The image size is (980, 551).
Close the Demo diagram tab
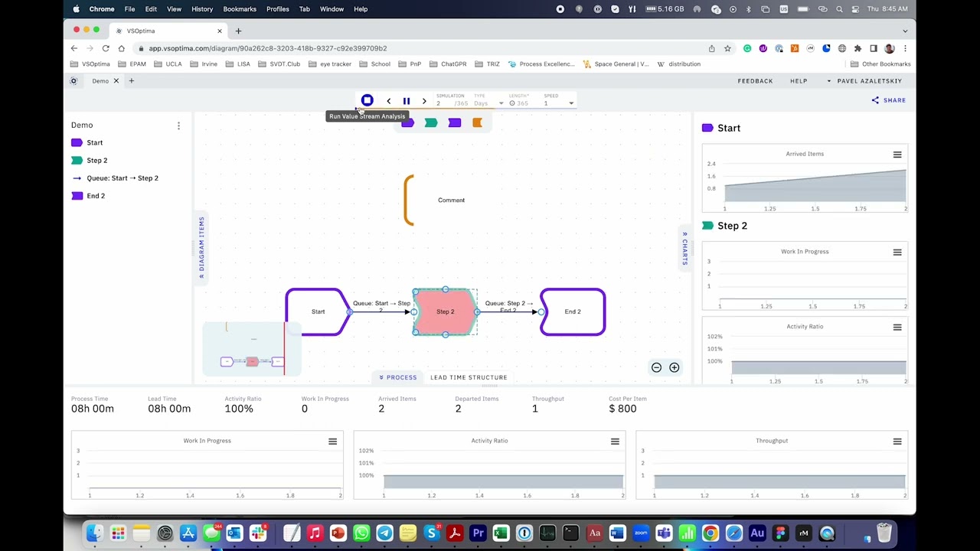point(116,81)
